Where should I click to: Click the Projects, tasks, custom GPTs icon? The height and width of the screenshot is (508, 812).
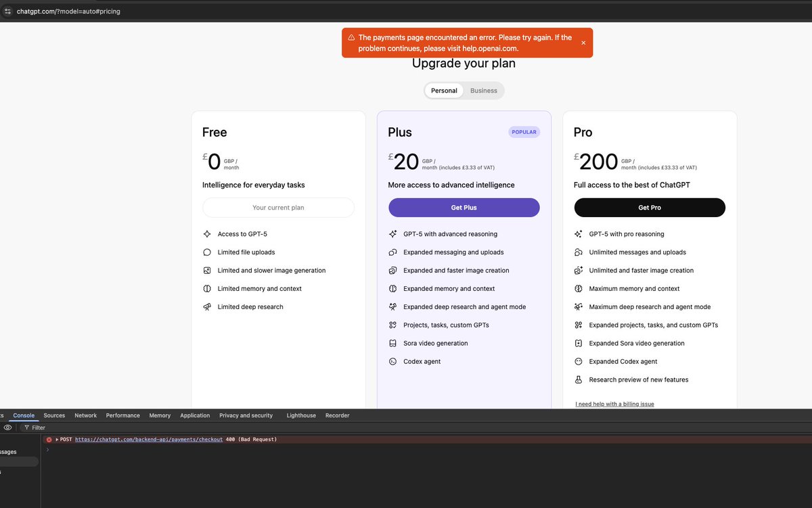click(392, 325)
